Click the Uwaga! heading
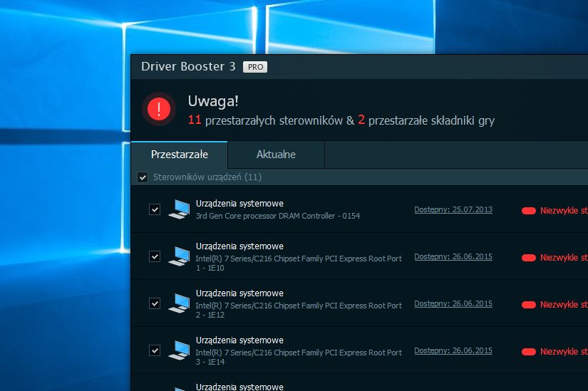Image resolution: width=588 pixels, height=391 pixels. click(x=213, y=101)
